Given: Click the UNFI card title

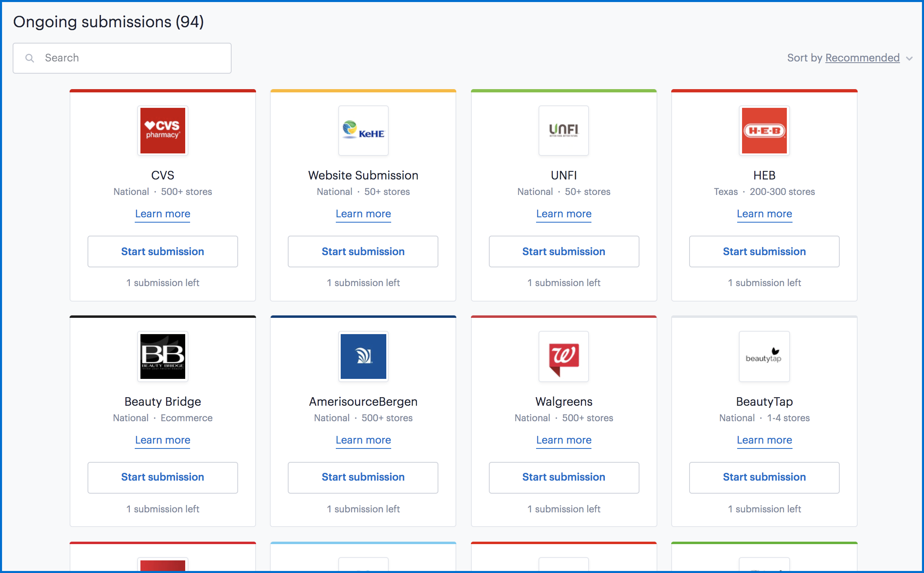Looking at the screenshot, I should point(564,175).
